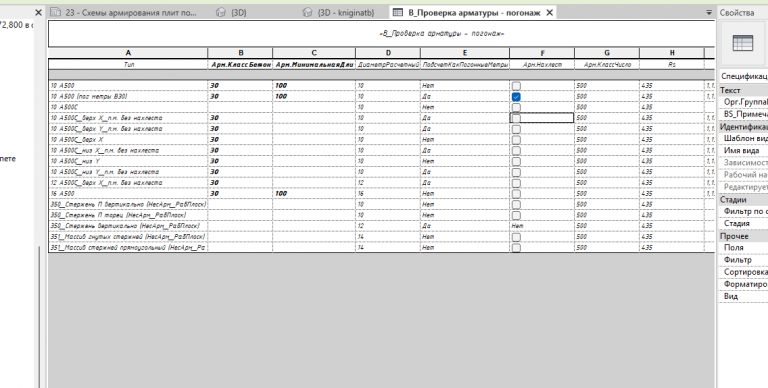Select column header A
Viewport: 768px width, 388px height.
pyautogui.click(x=128, y=53)
